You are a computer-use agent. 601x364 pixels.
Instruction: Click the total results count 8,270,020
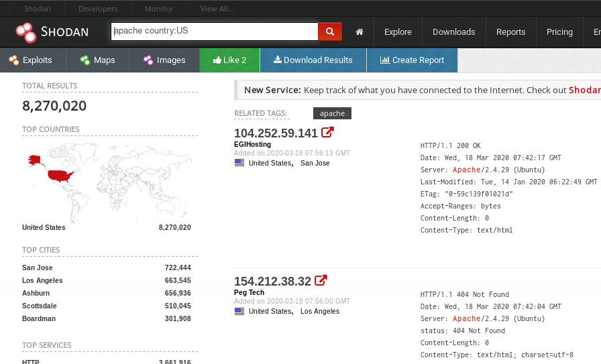pyautogui.click(x=54, y=106)
